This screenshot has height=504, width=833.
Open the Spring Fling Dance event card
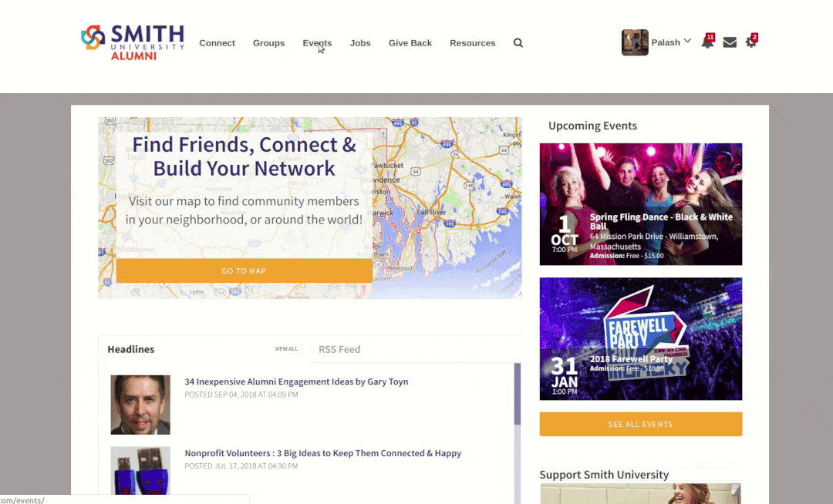point(641,204)
